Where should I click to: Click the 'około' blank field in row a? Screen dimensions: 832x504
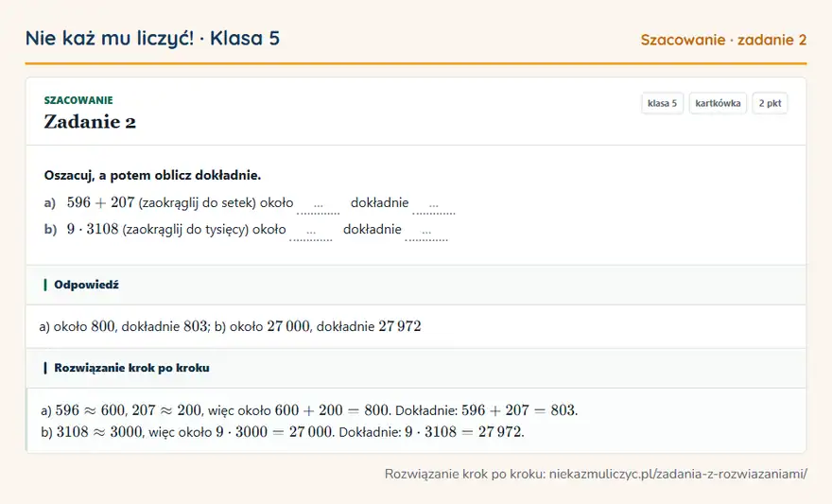(318, 205)
